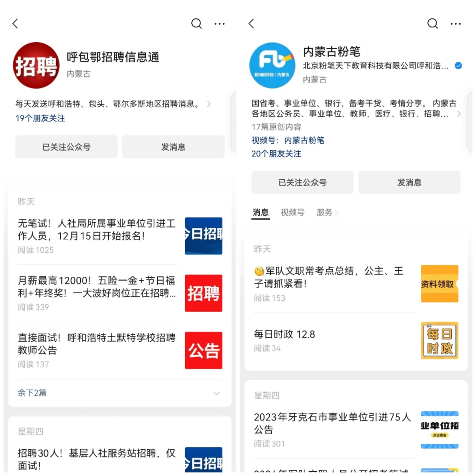Open search on 呼包鄂招聘信息通 page
Viewport: 476px width, 476px height.
[x=197, y=23]
